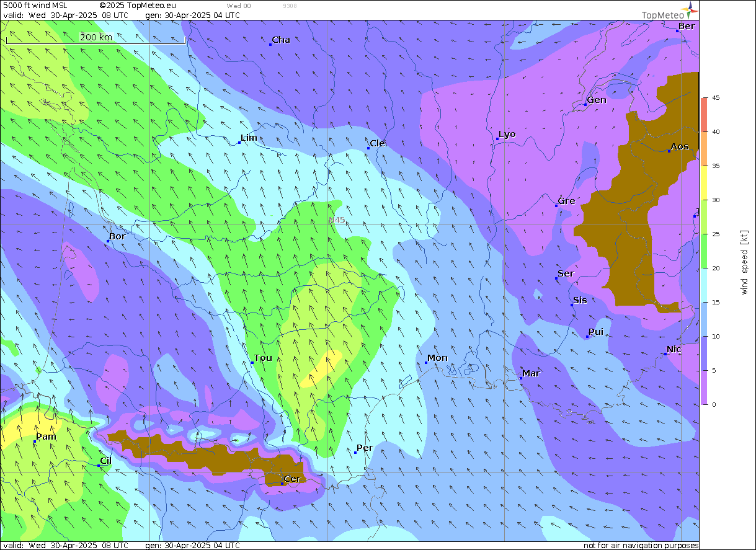Select the Cer city label
Viewport: 756px width, 550px height.
tap(292, 479)
